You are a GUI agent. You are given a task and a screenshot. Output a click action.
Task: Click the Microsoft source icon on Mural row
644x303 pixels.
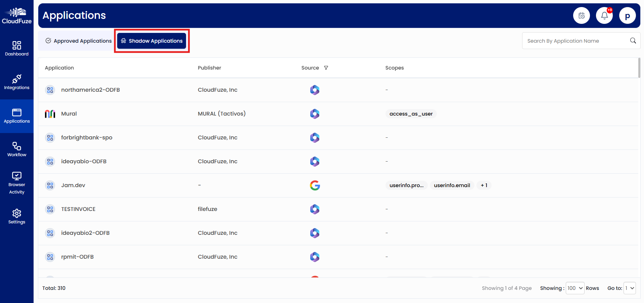tap(315, 114)
